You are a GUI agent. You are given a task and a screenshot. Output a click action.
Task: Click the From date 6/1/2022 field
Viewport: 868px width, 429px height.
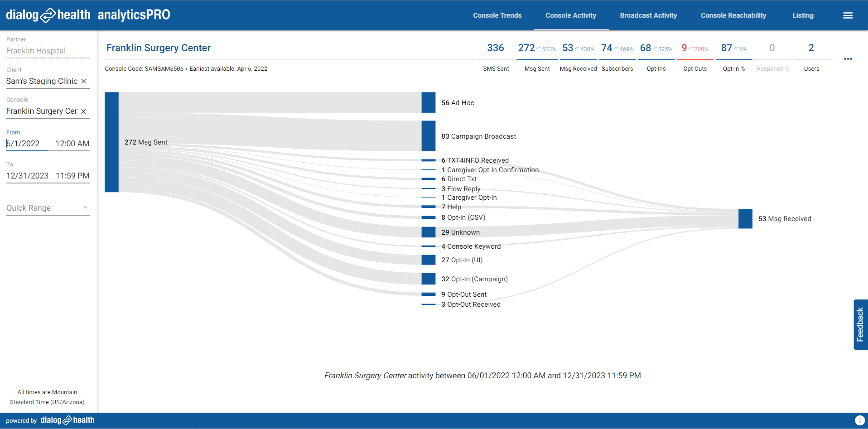(26, 144)
